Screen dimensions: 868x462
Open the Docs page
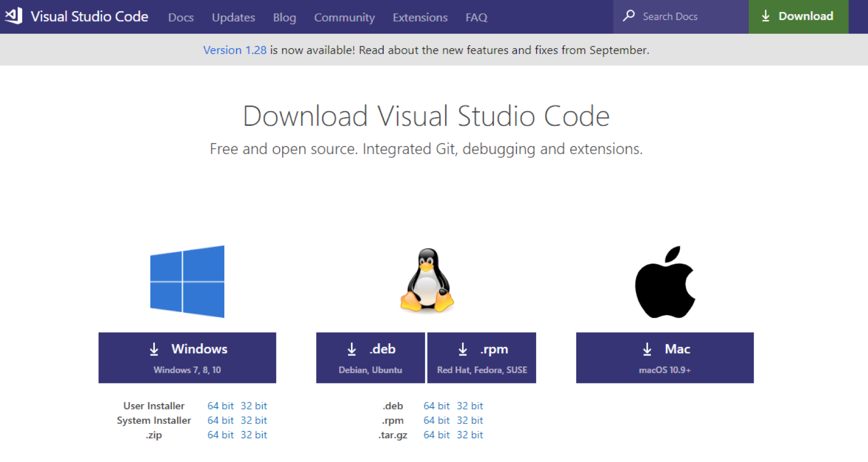pos(181,17)
